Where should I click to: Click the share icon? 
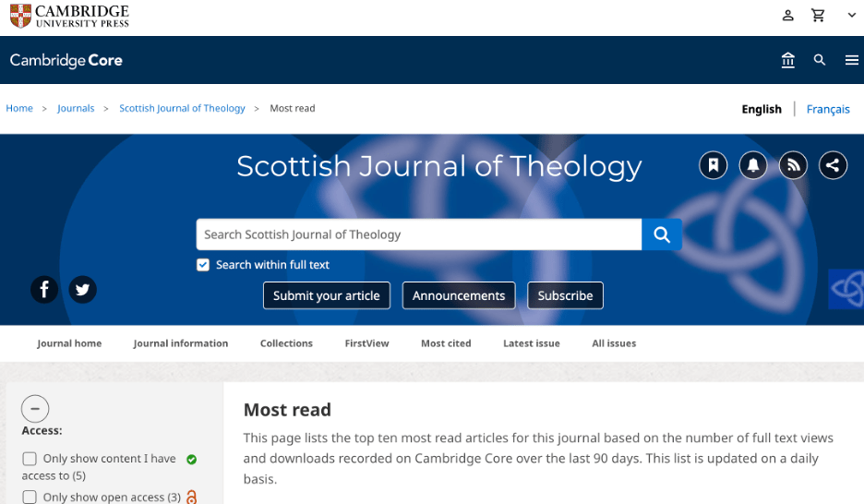pyautogui.click(x=833, y=165)
